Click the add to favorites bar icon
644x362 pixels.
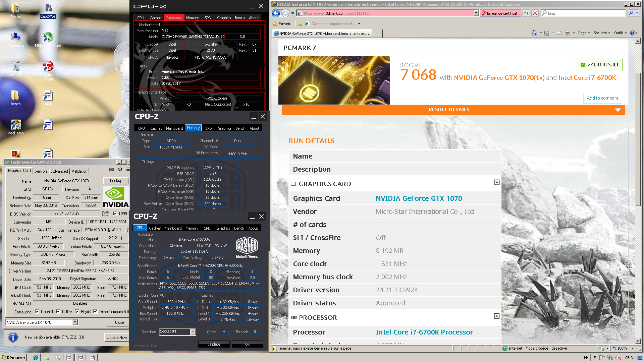[300, 24]
